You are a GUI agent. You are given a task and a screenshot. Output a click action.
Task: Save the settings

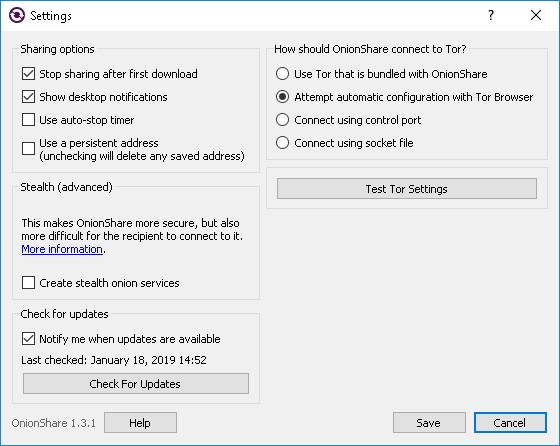(x=429, y=423)
